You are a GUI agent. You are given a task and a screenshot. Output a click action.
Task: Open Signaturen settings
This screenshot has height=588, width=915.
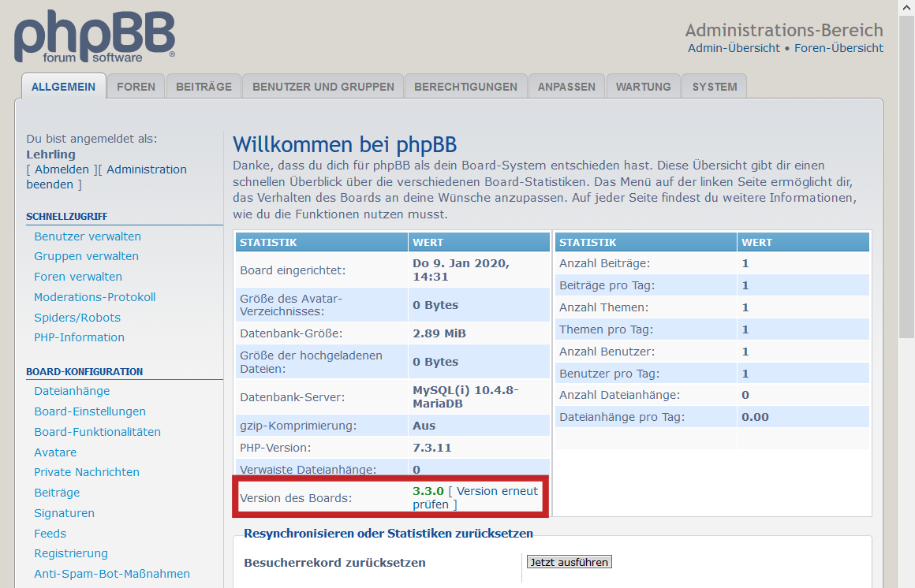(x=64, y=513)
